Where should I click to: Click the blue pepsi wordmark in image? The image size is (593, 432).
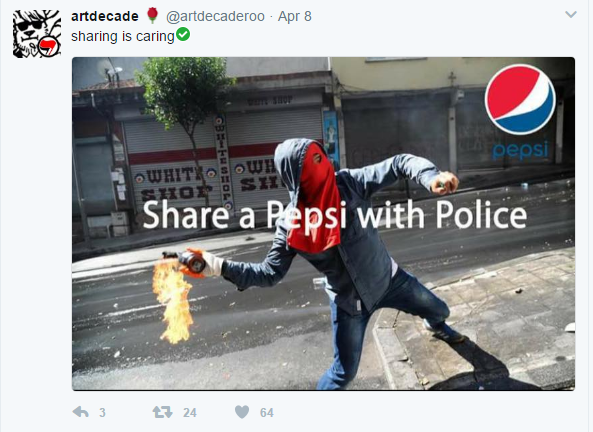[520, 150]
